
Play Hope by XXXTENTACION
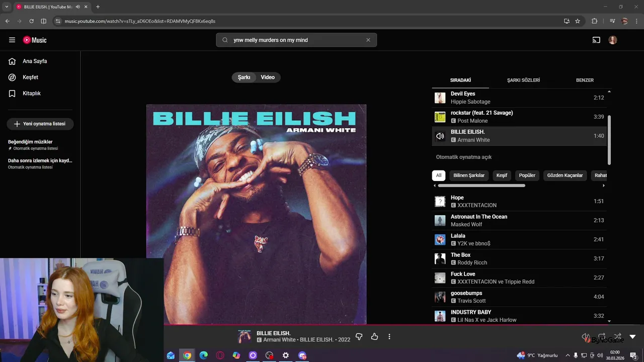tap(519, 202)
